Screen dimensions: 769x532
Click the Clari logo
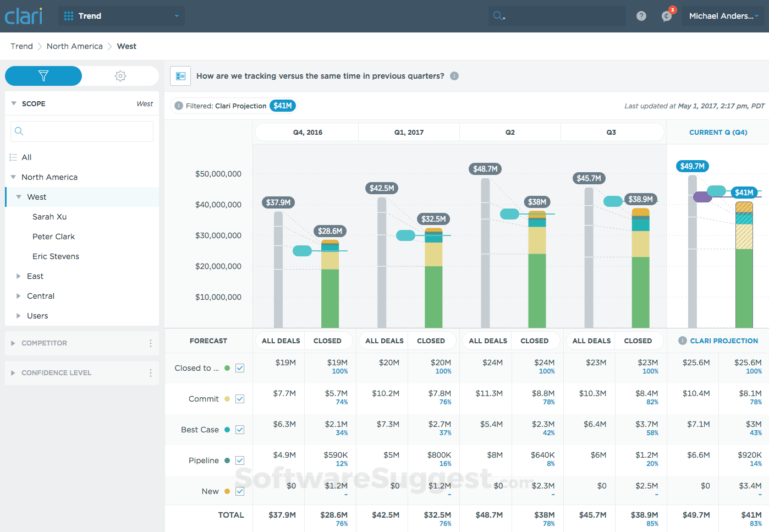click(x=23, y=15)
